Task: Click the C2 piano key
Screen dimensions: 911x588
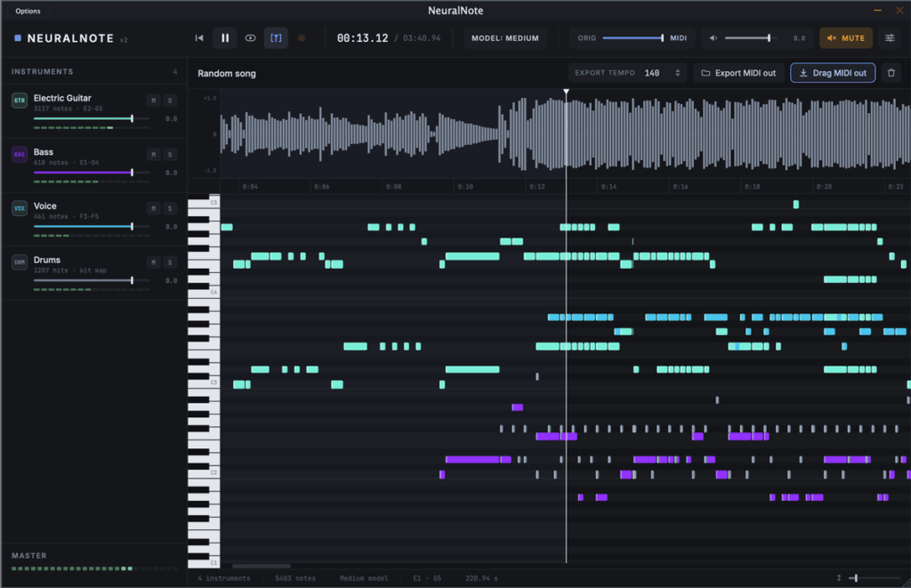Action: pos(204,473)
